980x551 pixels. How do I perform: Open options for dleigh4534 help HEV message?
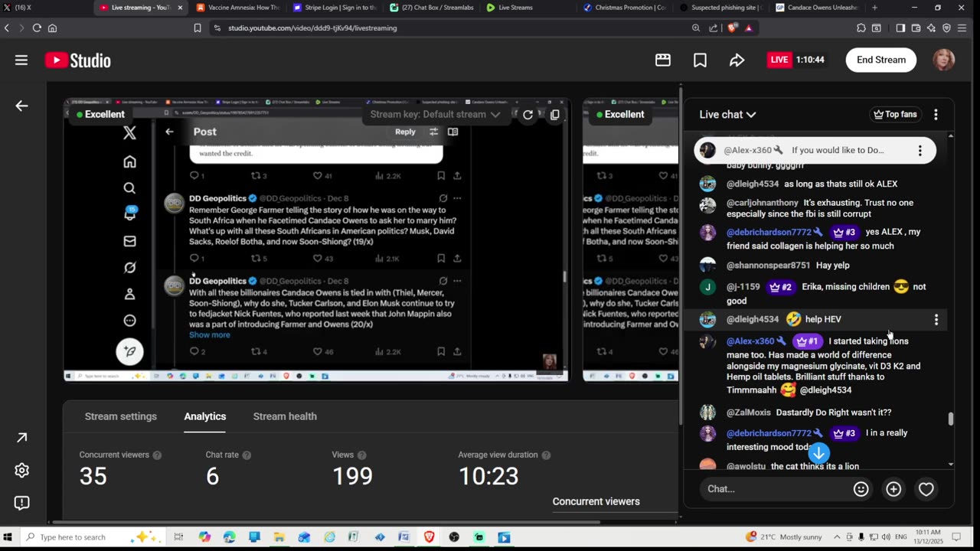(936, 319)
